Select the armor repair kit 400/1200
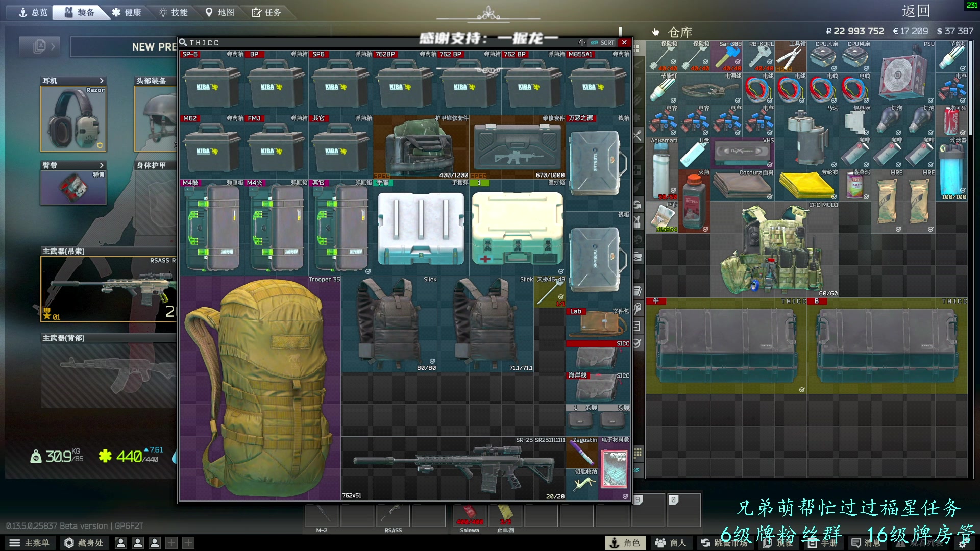Viewport: 980px width, 551px height. (421, 147)
